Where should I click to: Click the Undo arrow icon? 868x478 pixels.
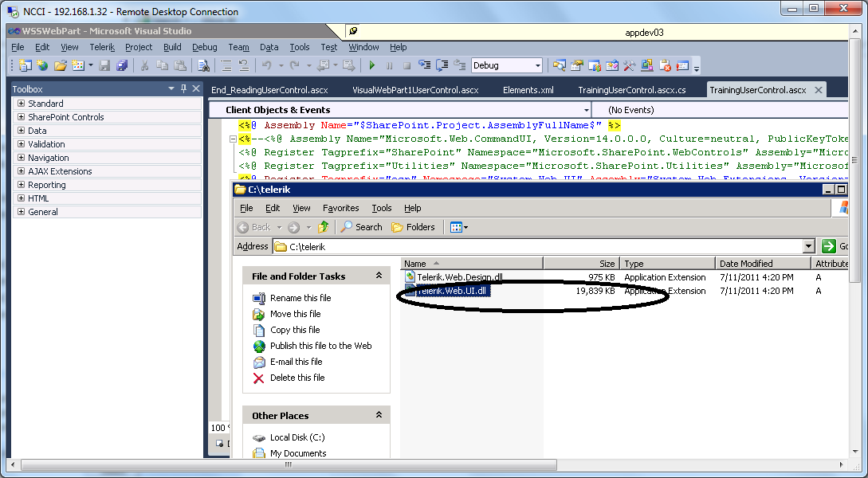click(x=267, y=65)
